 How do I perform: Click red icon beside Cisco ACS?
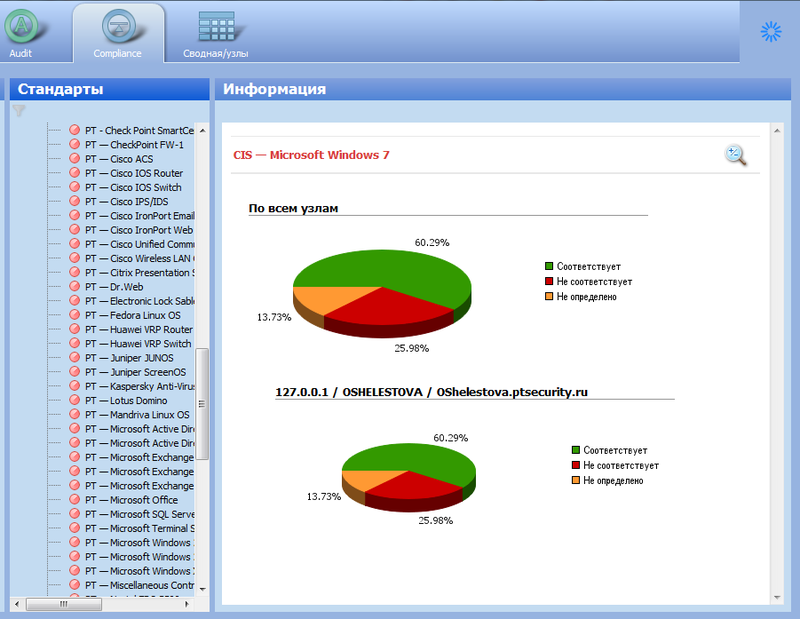click(74, 159)
